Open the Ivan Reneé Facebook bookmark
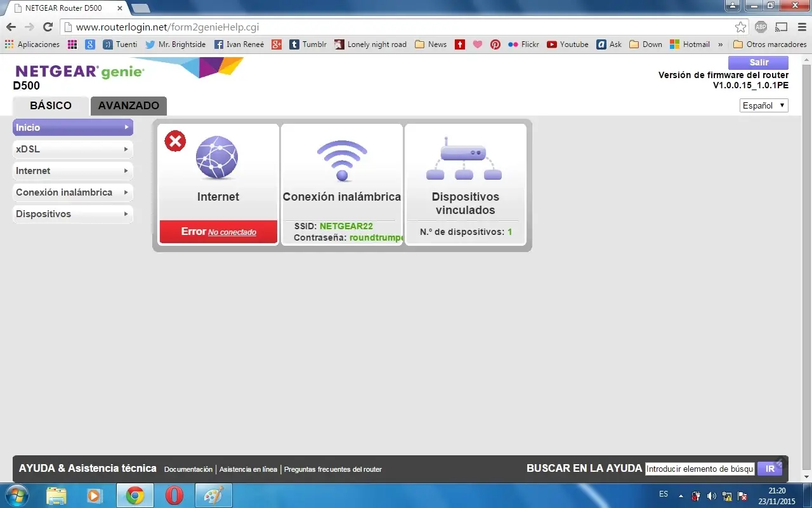The height and width of the screenshot is (508, 812). (239, 44)
